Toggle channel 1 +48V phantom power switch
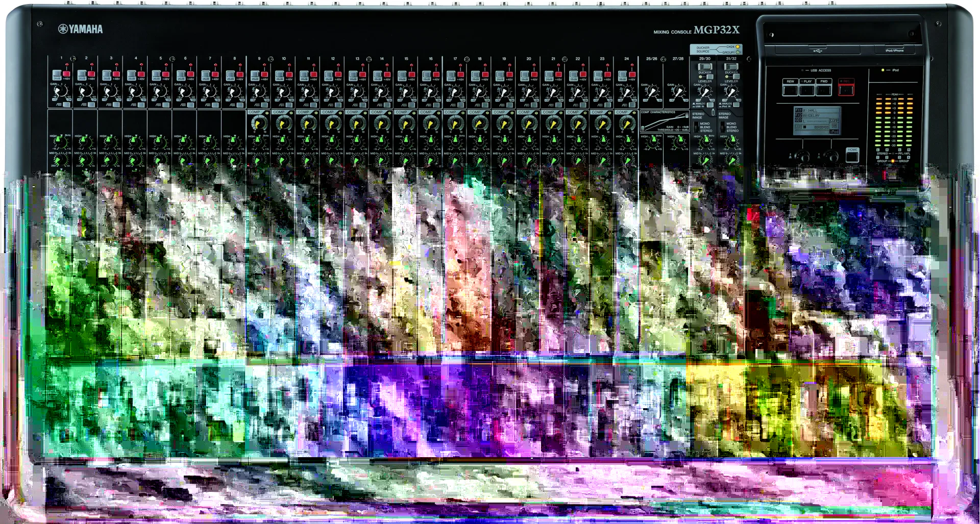 click(x=66, y=74)
